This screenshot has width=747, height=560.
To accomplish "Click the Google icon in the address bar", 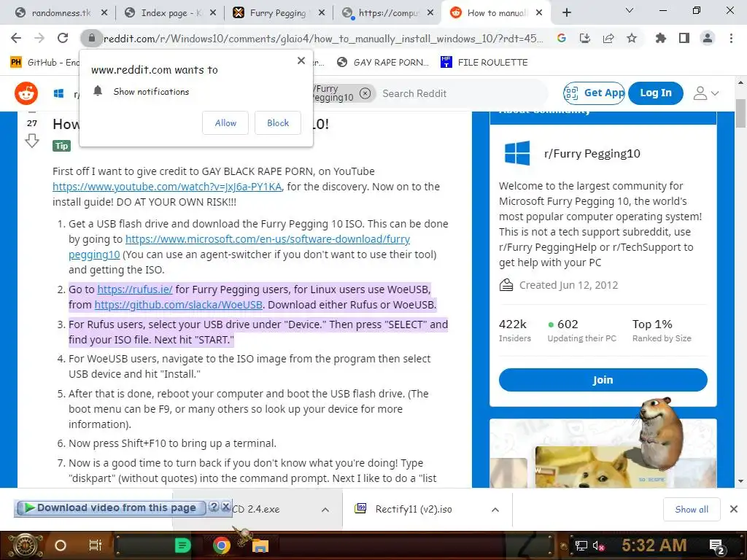I will (x=562, y=38).
